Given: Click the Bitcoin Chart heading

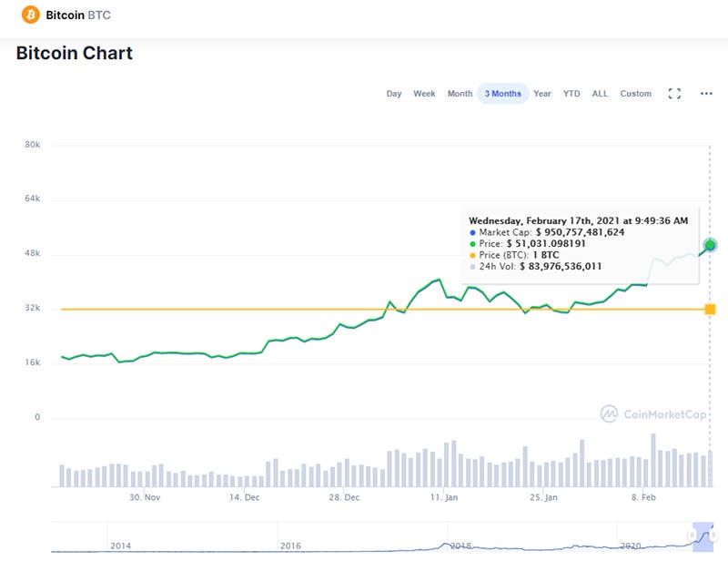Looking at the screenshot, I should [75, 53].
